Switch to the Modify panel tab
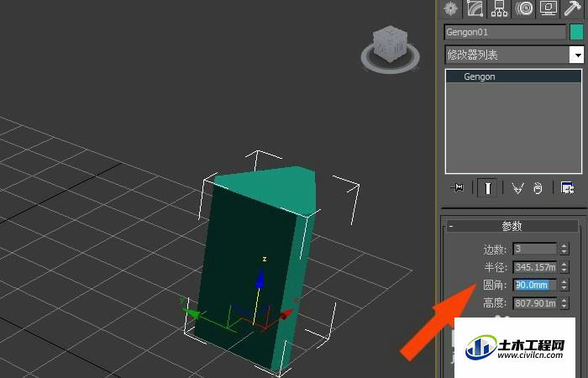Image resolution: width=588 pixels, height=378 pixels. [x=475, y=8]
